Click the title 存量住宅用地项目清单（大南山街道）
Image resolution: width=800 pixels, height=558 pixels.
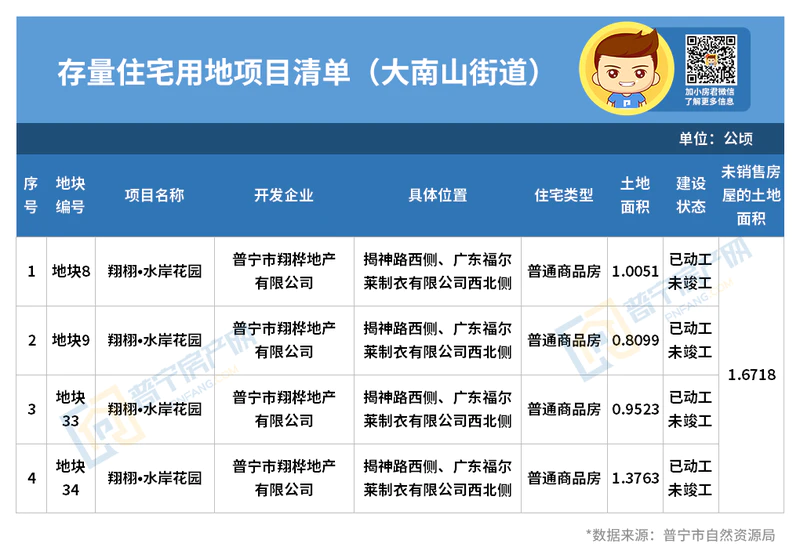299,73
